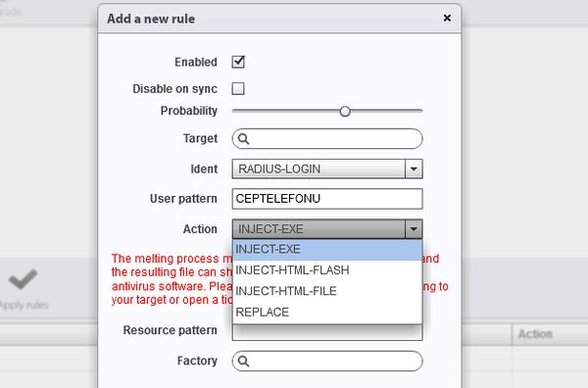Click the magnifier icon in Target field
The image size is (588, 388).
pos(243,139)
